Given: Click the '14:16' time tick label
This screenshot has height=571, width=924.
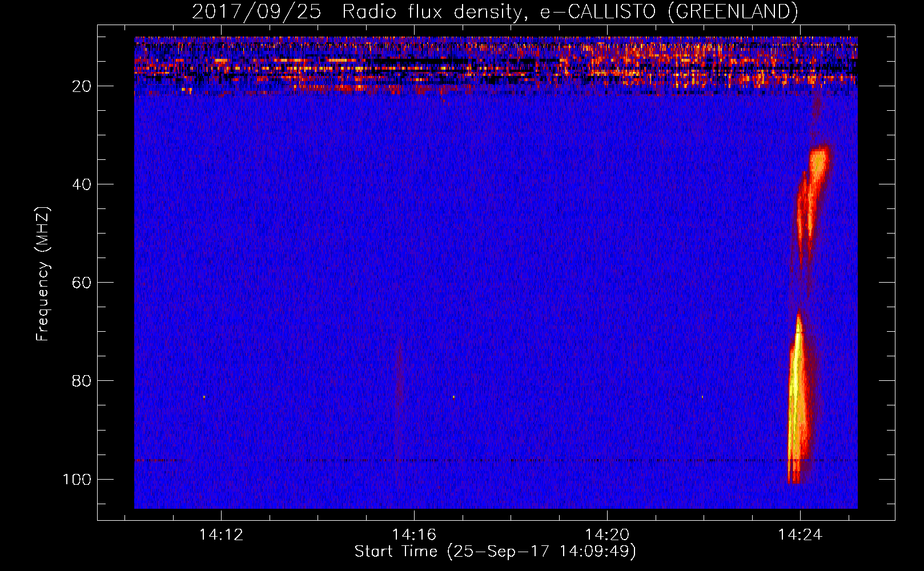Looking at the screenshot, I should tap(414, 534).
